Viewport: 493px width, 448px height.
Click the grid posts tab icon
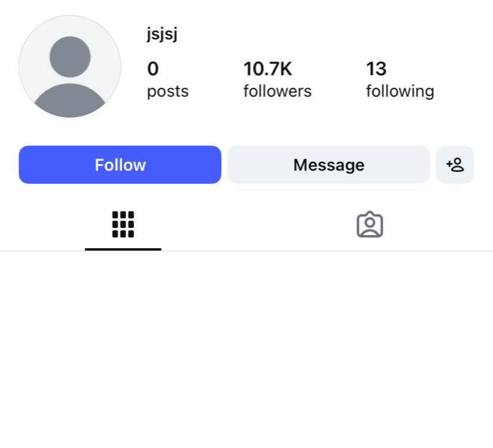pyautogui.click(x=123, y=224)
